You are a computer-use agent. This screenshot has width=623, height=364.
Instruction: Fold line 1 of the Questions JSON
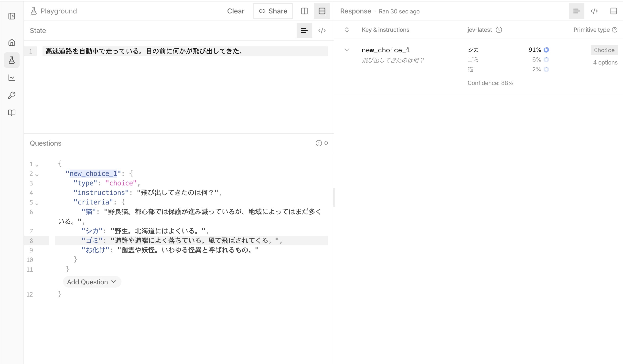[37, 165]
